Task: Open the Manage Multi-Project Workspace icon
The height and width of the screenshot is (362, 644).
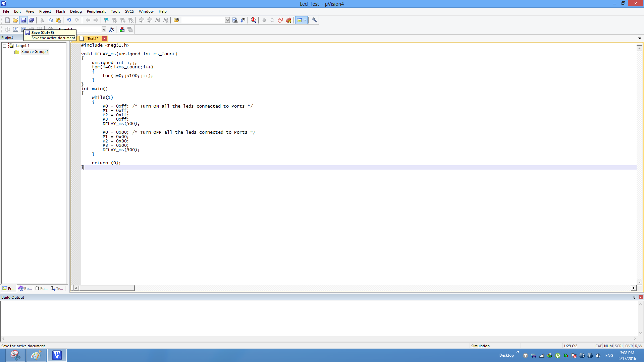Action: tap(130, 29)
